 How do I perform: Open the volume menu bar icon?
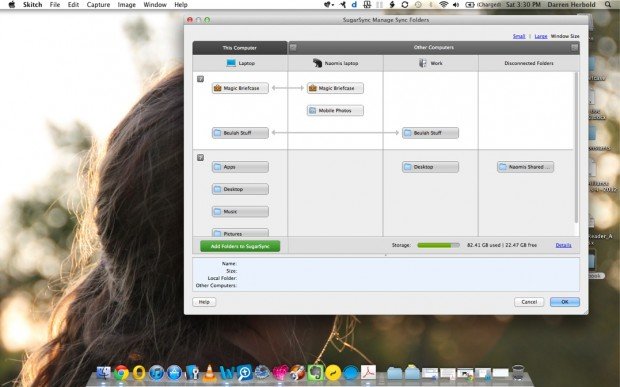point(456,5)
